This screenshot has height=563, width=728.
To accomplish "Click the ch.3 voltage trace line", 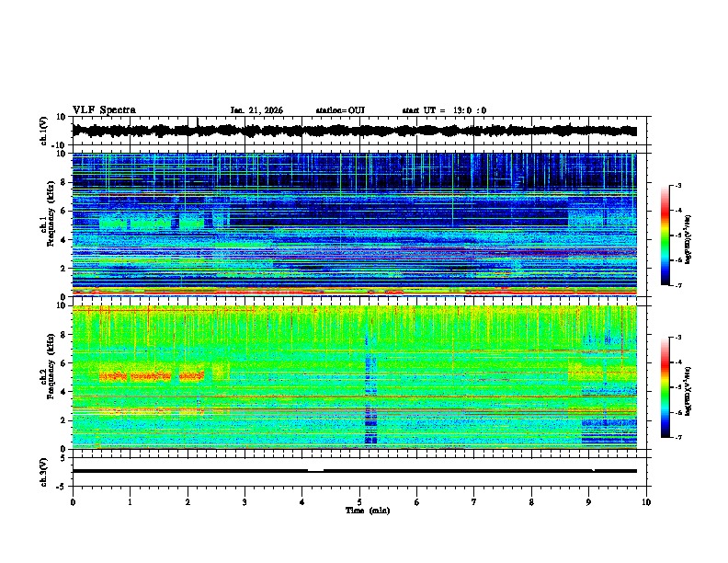I will coord(354,471).
